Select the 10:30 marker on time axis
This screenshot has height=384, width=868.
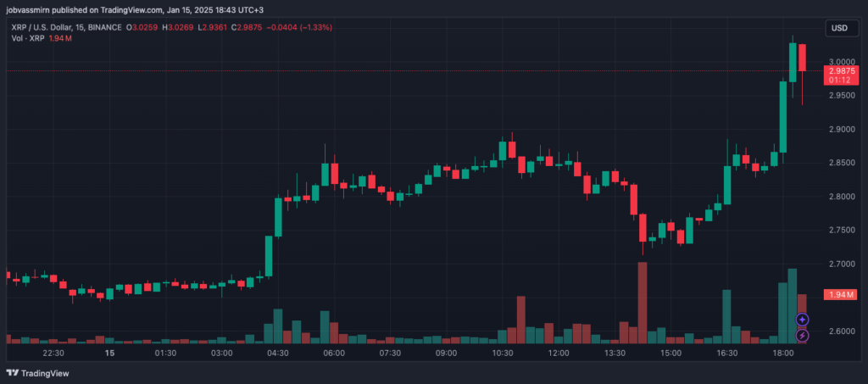click(x=503, y=353)
